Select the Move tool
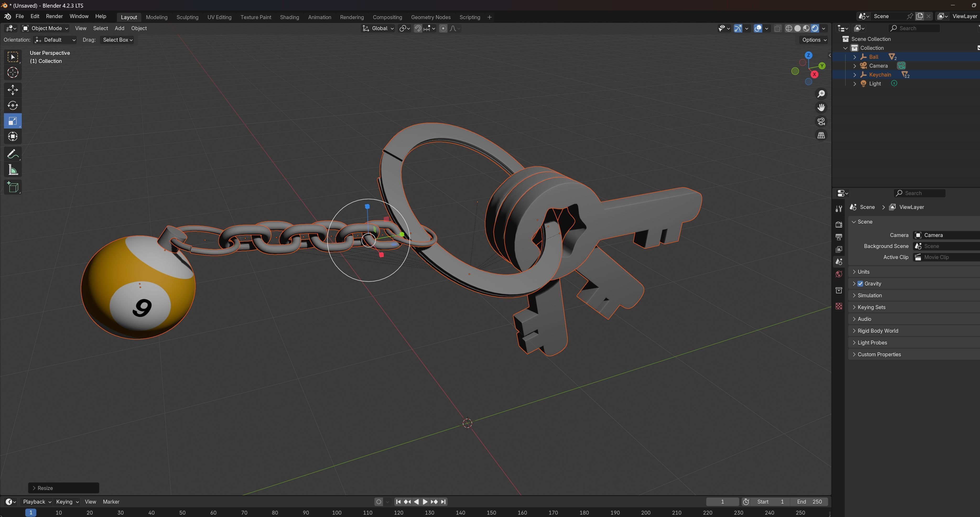This screenshot has width=980, height=517. (x=13, y=90)
